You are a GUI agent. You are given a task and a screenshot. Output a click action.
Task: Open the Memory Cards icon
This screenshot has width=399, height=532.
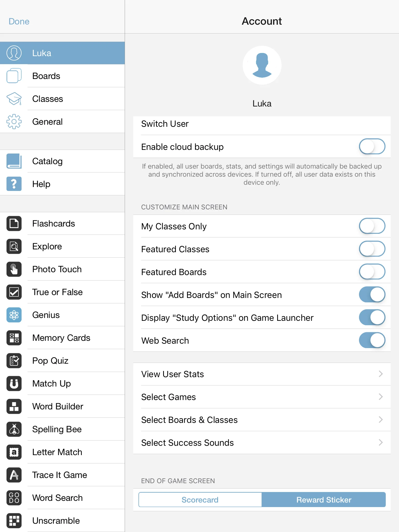click(x=14, y=338)
